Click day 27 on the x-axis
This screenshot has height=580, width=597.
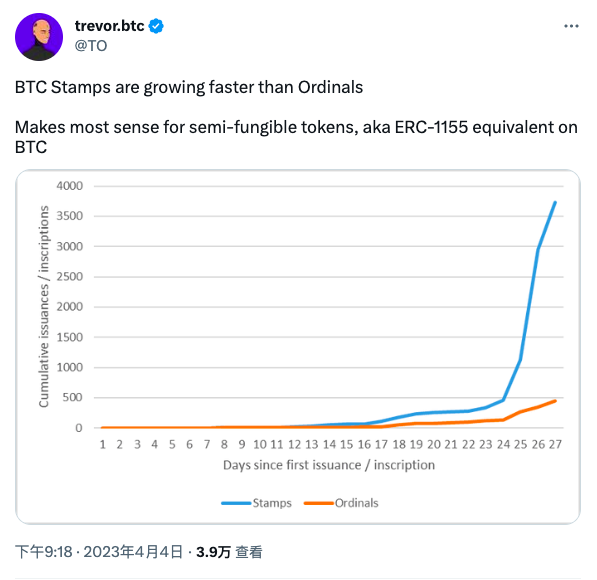coord(555,444)
